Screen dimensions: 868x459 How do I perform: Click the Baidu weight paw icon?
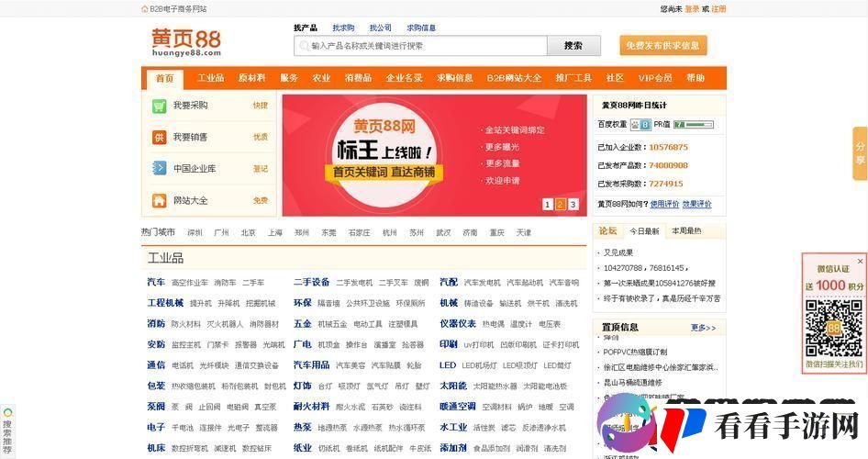pyautogui.click(x=635, y=125)
